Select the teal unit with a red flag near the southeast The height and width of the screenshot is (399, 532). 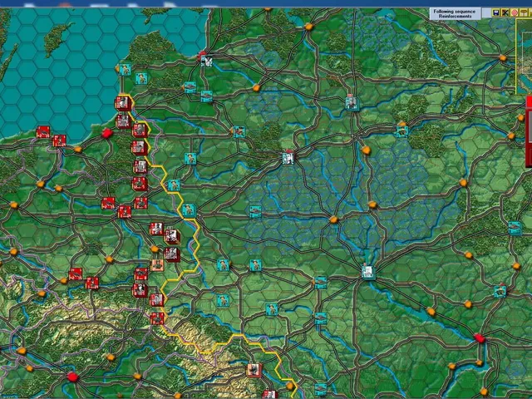[x=500, y=291]
